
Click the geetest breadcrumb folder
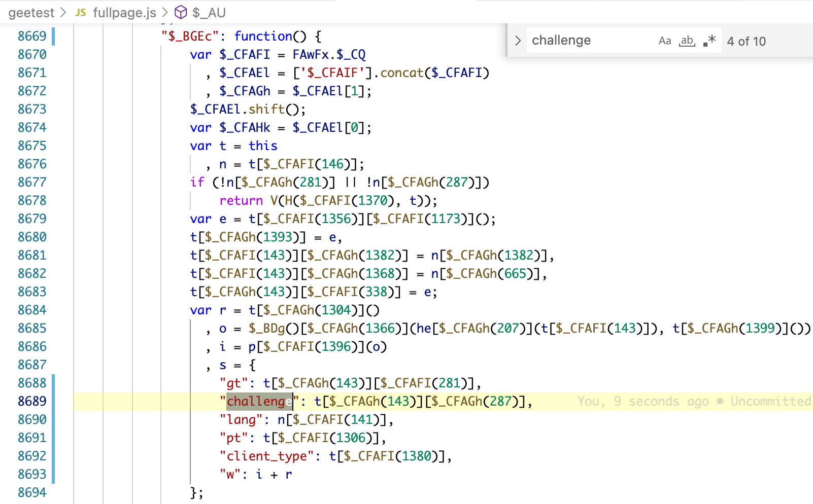[x=31, y=13]
